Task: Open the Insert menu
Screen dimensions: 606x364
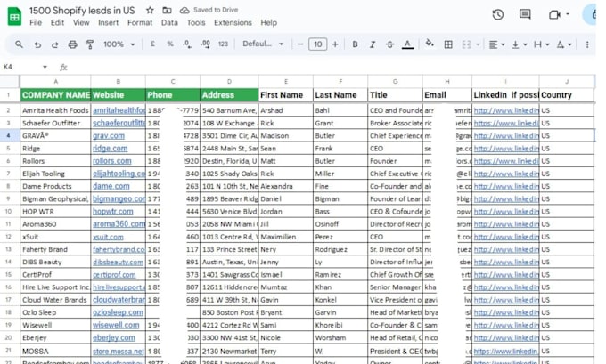Action: click(x=108, y=23)
